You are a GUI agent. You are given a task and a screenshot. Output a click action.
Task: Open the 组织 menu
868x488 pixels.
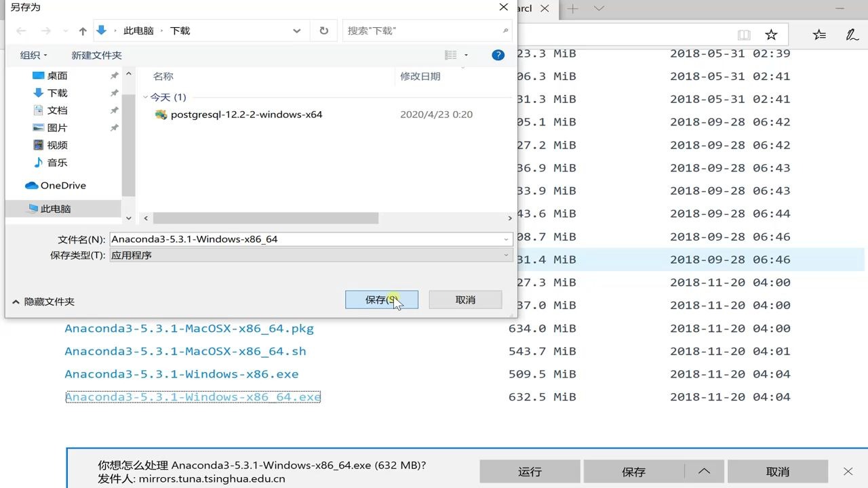pyautogui.click(x=34, y=56)
